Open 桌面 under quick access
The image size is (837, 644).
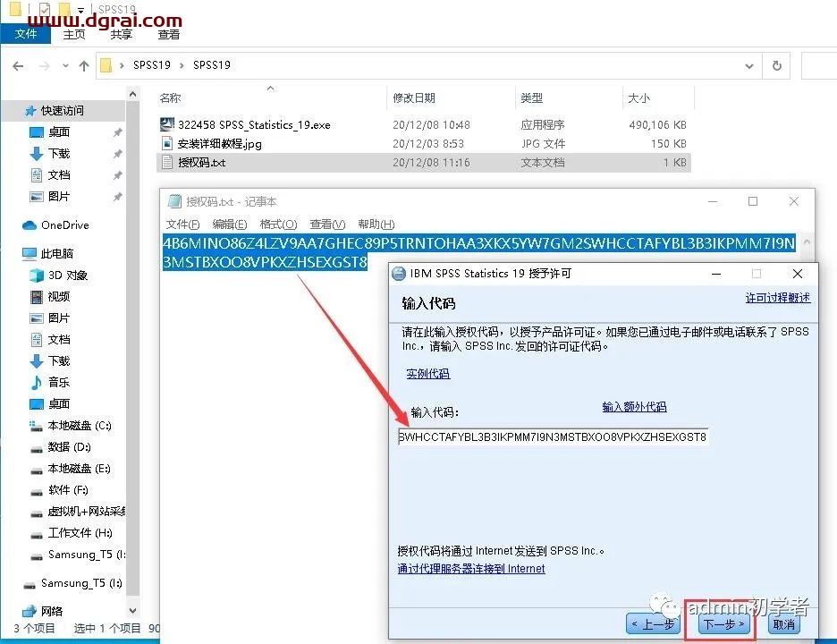(x=59, y=131)
